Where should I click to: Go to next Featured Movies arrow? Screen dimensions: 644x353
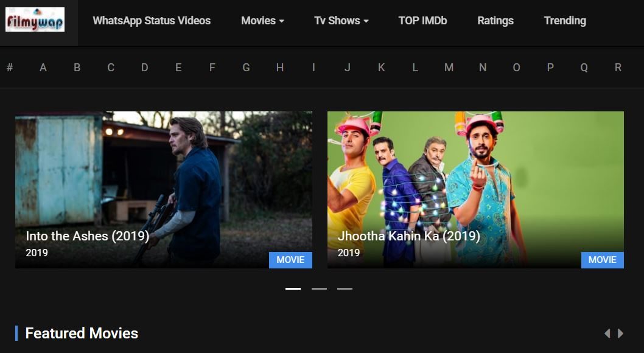[x=621, y=334]
